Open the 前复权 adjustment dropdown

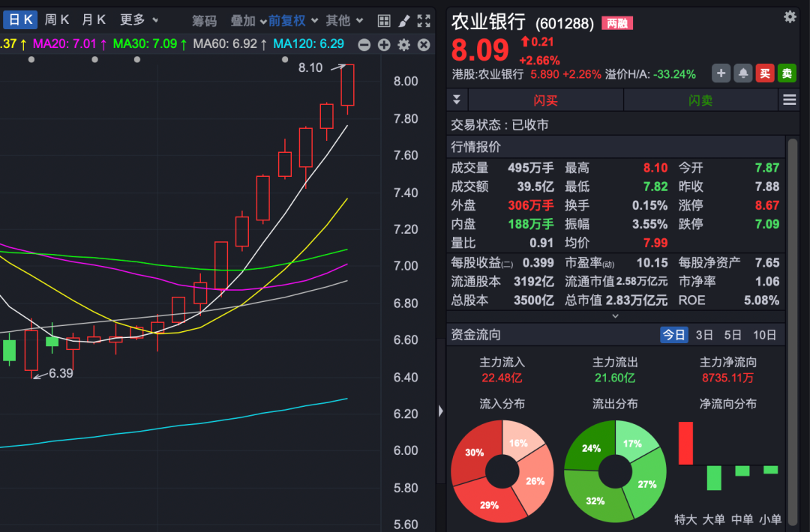(293, 20)
